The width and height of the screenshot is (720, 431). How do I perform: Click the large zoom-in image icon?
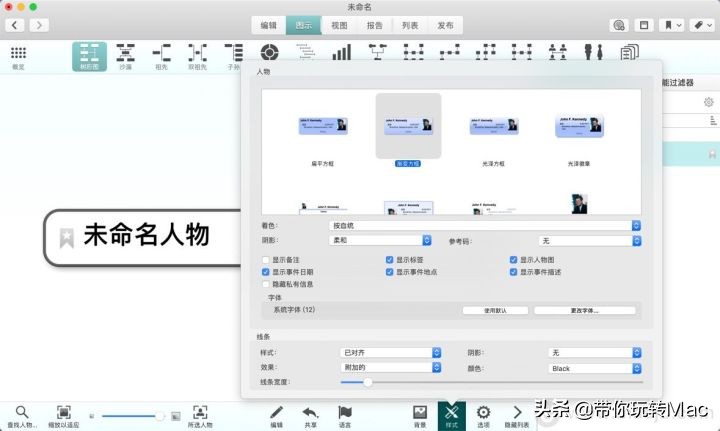pyautogui.click(x=176, y=416)
